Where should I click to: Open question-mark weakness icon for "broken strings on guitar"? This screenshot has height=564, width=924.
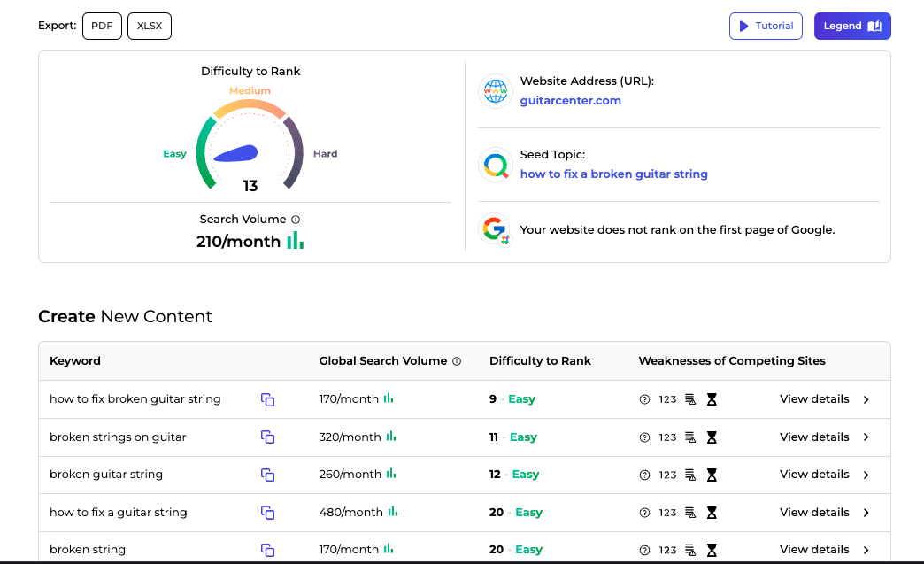coord(645,437)
